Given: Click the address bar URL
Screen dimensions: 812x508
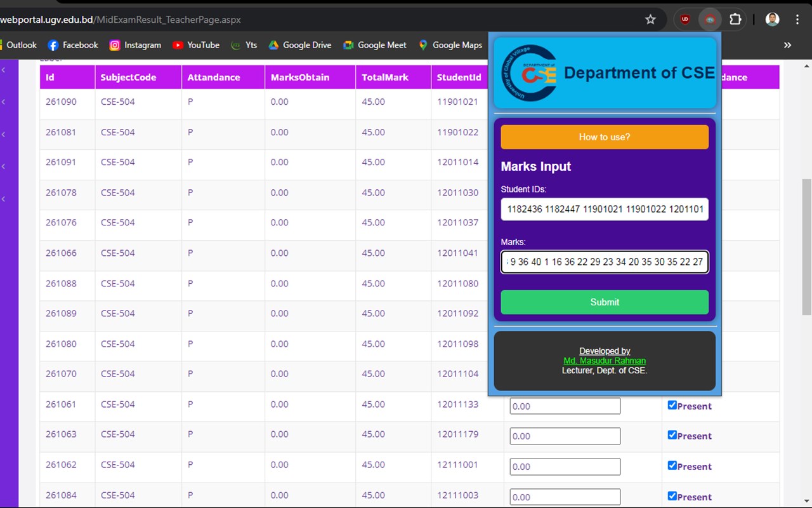Looking at the screenshot, I should pos(121,20).
